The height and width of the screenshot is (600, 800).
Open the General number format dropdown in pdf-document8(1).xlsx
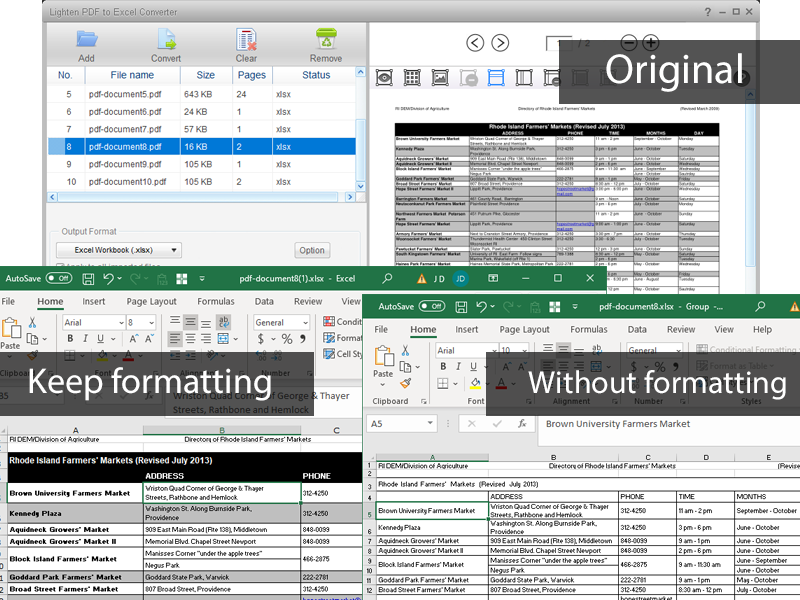point(305,322)
